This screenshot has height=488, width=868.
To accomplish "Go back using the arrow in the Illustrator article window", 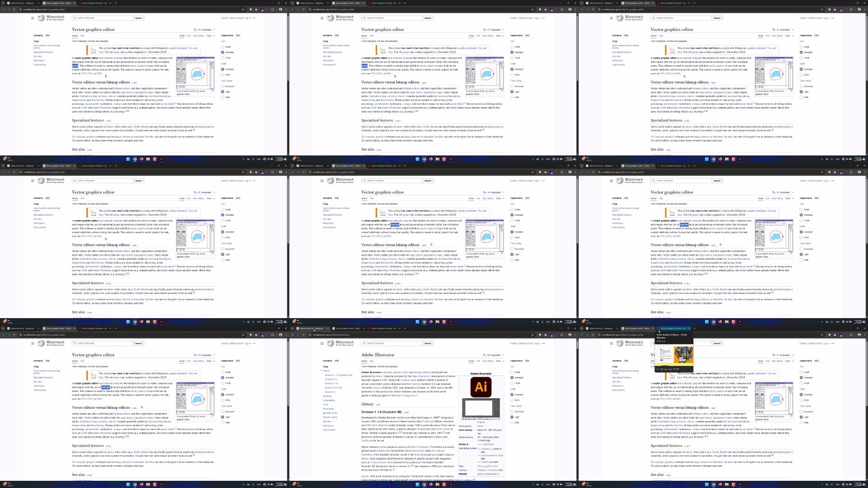I will point(293,335).
